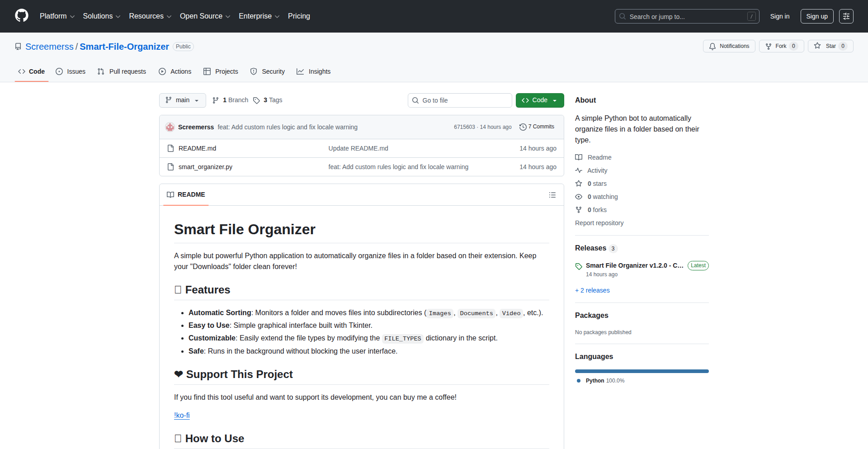Click the Python language bar

(642, 371)
